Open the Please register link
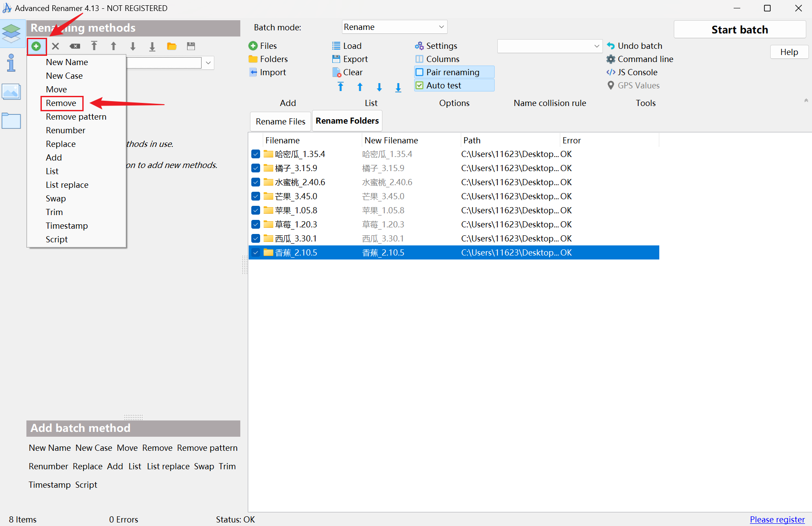Image resolution: width=812 pixels, height=526 pixels. click(x=777, y=519)
